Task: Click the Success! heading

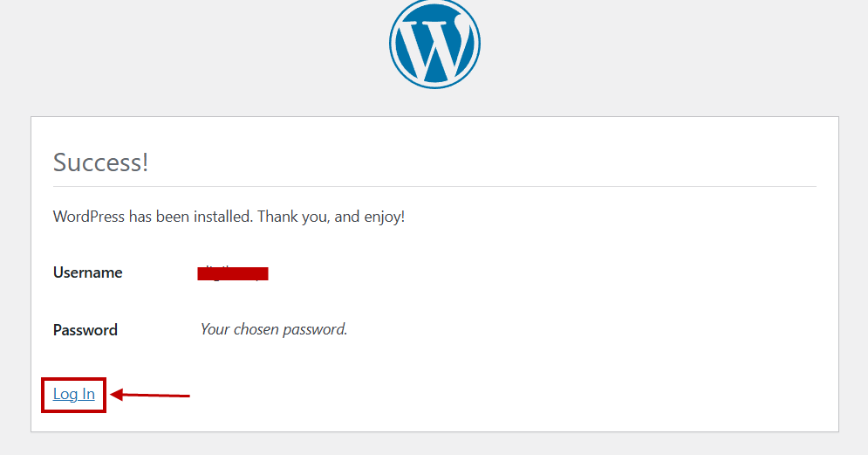Action: [100, 162]
